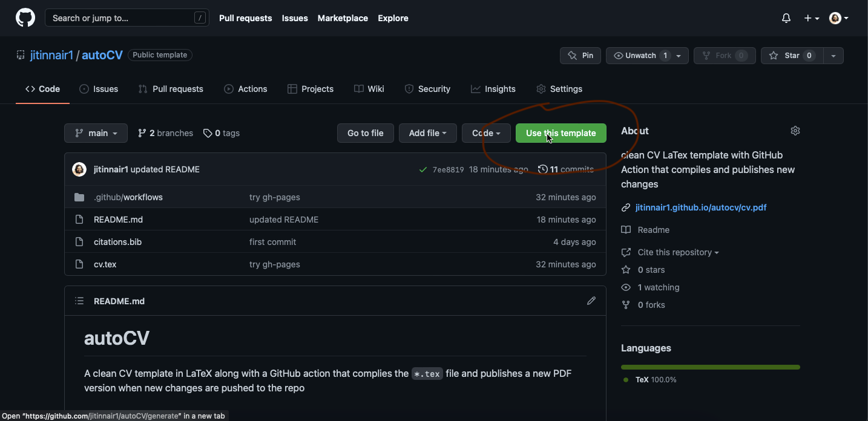Open the .github/workflows folder
Image resolution: width=868 pixels, height=421 pixels.
pos(128,197)
